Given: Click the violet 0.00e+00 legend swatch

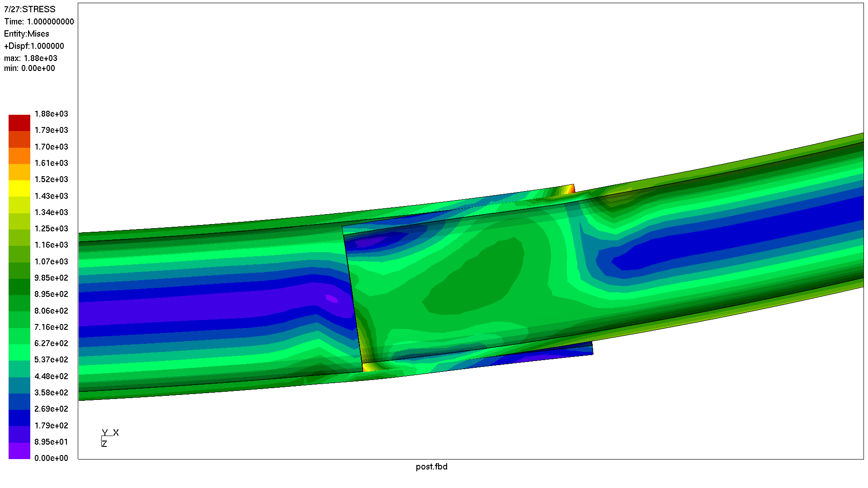Looking at the screenshot, I should 19,450.
